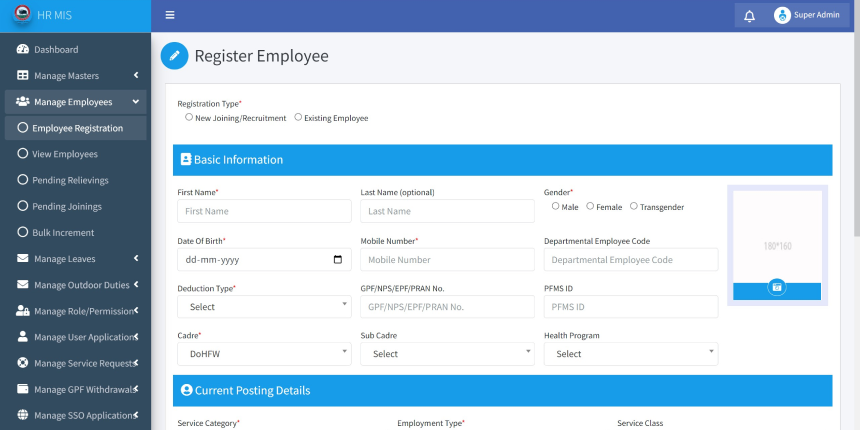
Task: Expand Manage Role/Permission chevron
Action: click(x=136, y=310)
